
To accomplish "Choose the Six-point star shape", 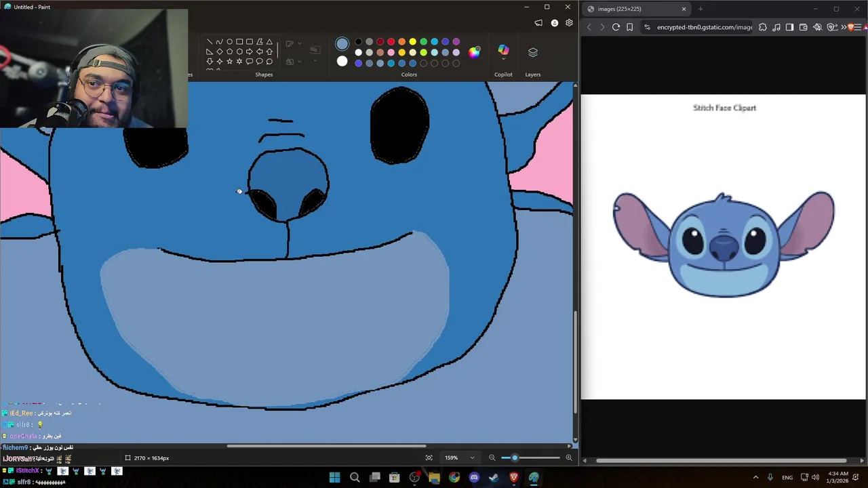I will point(239,62).
